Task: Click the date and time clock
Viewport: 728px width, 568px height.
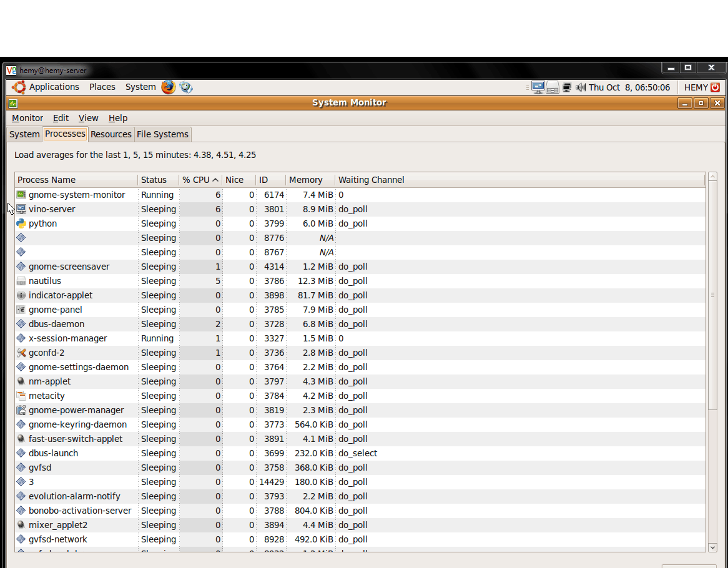Action: click(629, 87)
